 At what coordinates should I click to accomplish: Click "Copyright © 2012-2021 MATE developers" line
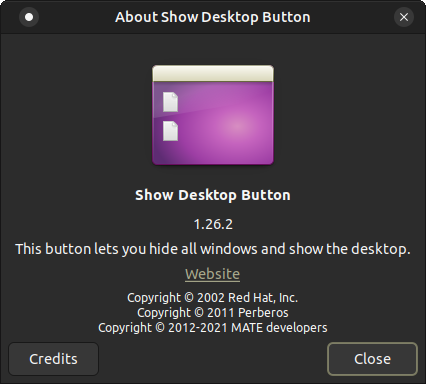point(213,328)
